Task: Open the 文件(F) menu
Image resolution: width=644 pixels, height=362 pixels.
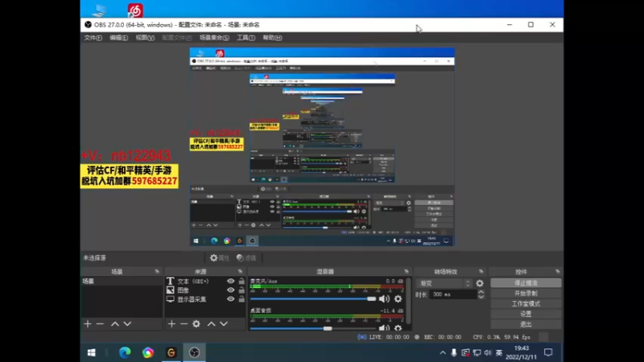Action: (93, 38)
